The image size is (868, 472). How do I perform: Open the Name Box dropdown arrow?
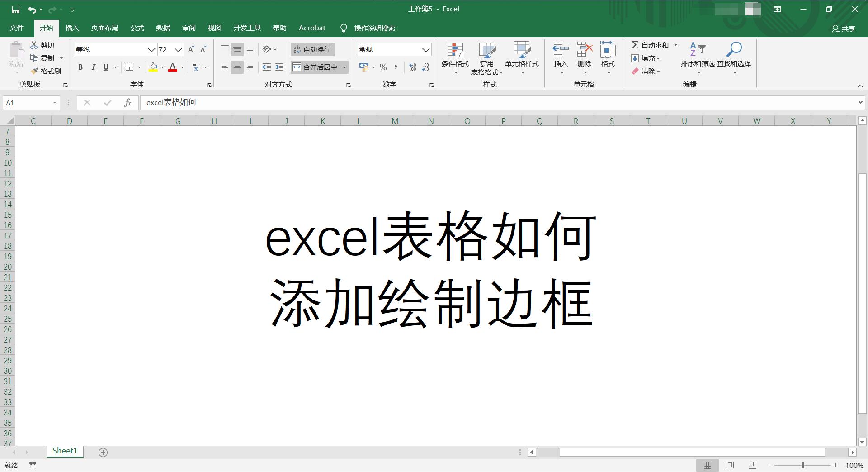[x=55, y=103]
